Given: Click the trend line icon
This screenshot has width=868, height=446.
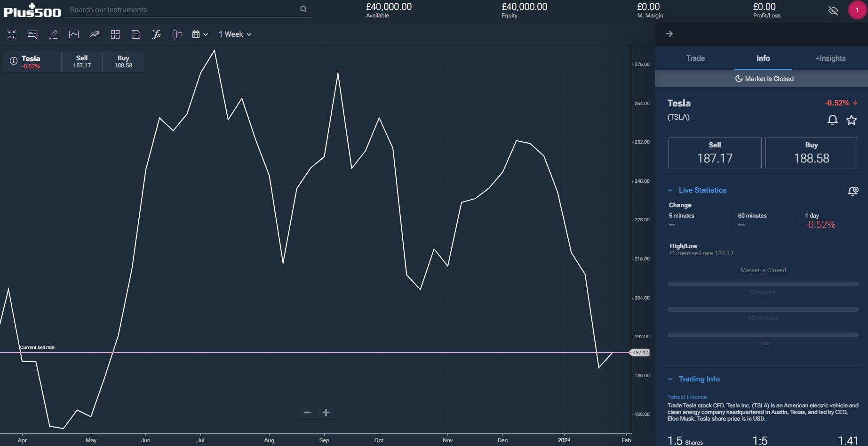Looking at the screenshot, I should [94, 34].
